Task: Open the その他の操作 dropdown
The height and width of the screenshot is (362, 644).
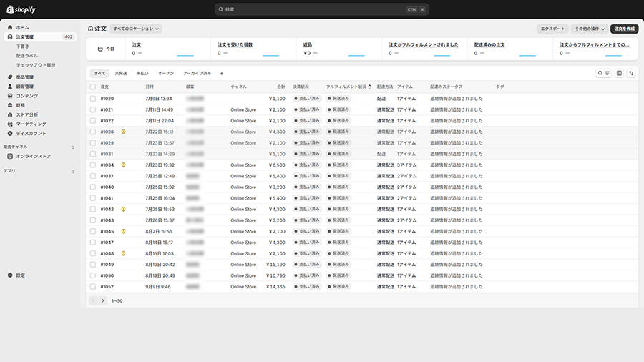Action: [590, 29]
